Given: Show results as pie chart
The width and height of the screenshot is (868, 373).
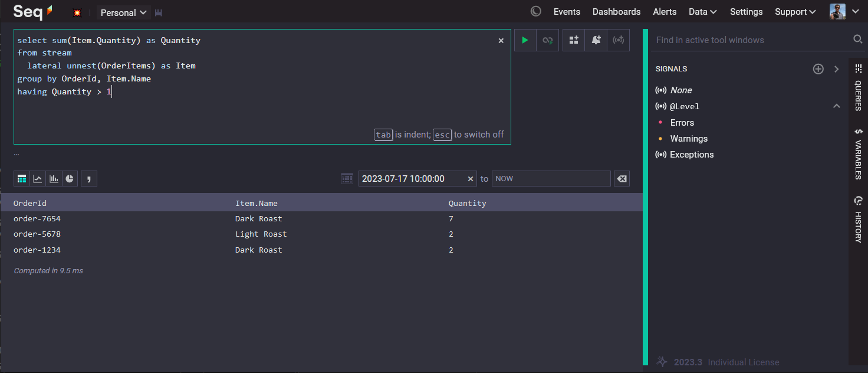Looking at the screenshot, I should point(70,178).
